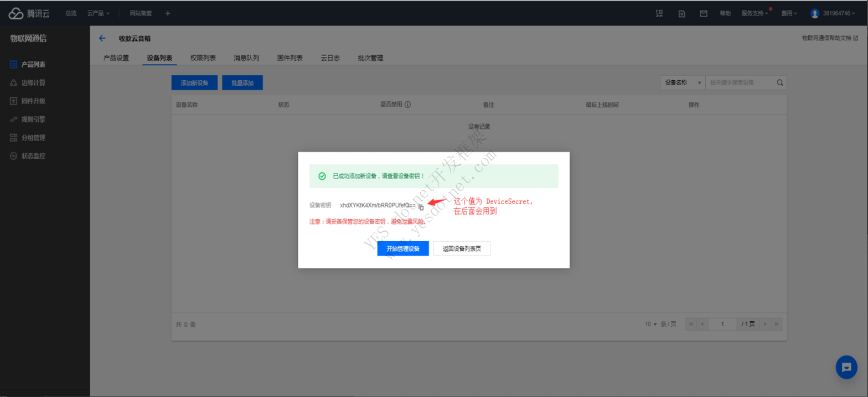Screen dimensions: 868x397
Task: Open the QR code icon in header
Action: click(x=659, y=13)
